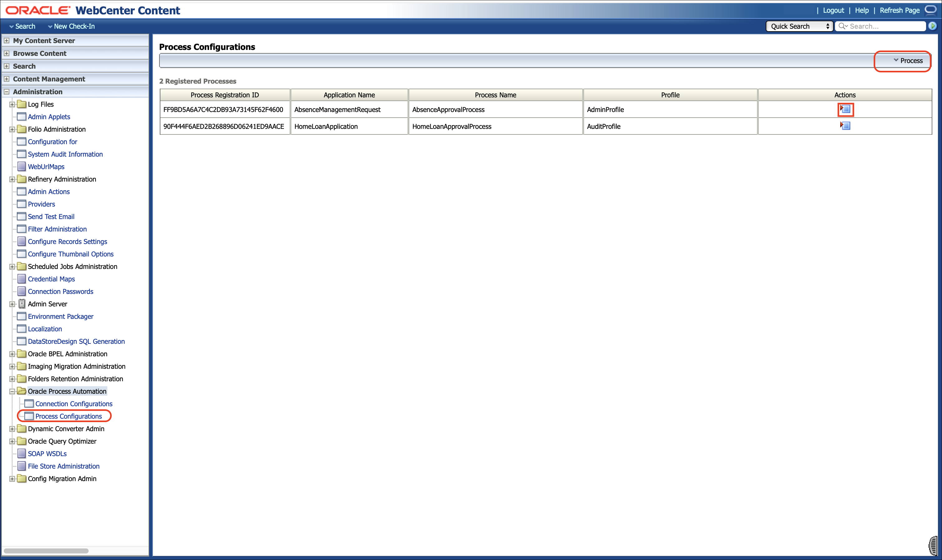Viewport: 942px width, 560px height.
Task: Click in the Search input field
Action: (x=881, y=26)
